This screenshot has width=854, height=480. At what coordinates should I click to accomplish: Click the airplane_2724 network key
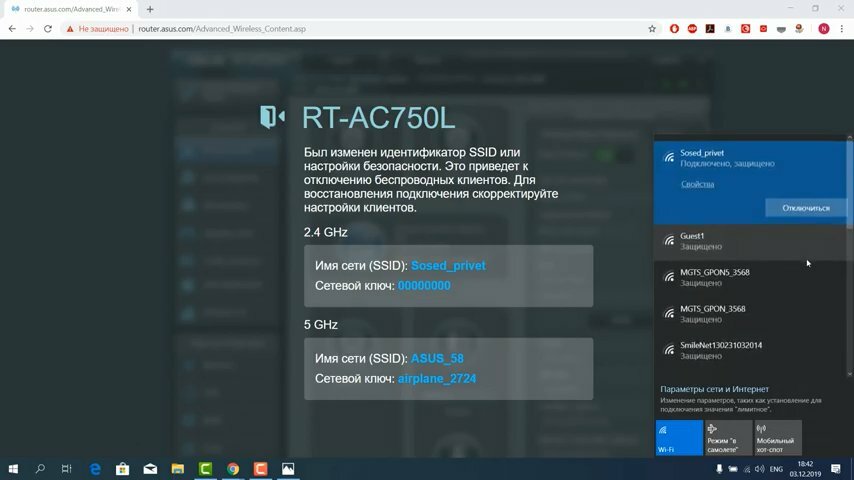[437, 379]
